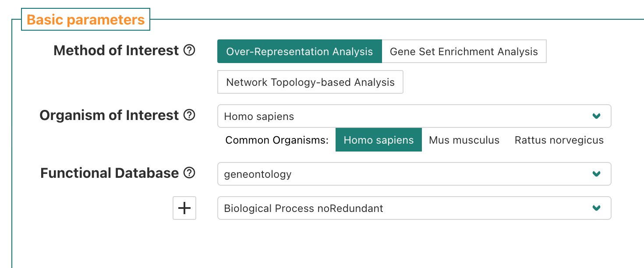The width and height of the screenshot is (644, 268).
Task: Choose Mus musculus from common organisms
Action: click(x=464, y=140)
